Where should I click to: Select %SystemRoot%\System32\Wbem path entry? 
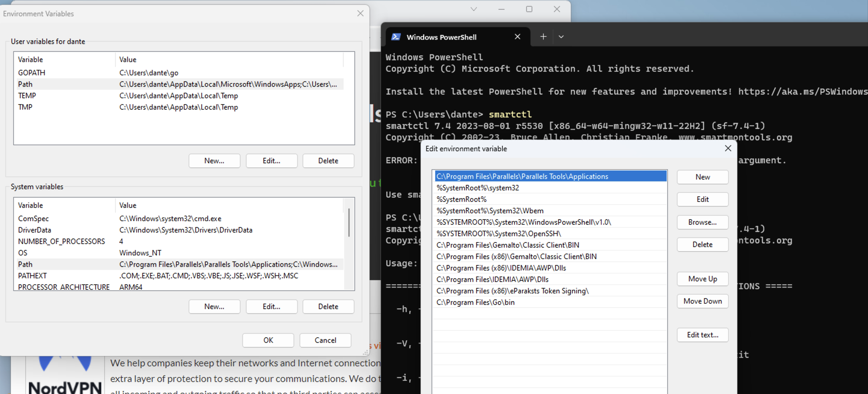click(x=550, y=211)
